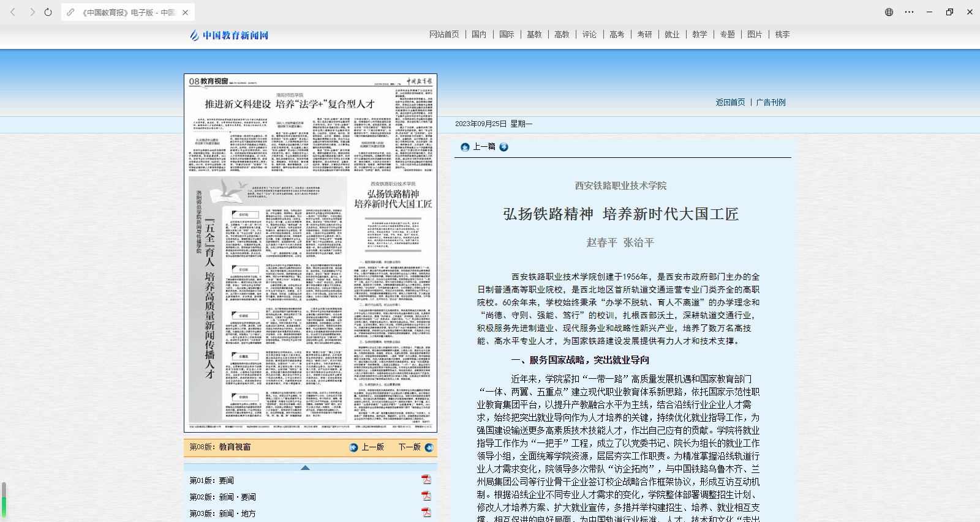Click the browser refresh icon
The image size is (980, 522).
[x=48, y=12]
